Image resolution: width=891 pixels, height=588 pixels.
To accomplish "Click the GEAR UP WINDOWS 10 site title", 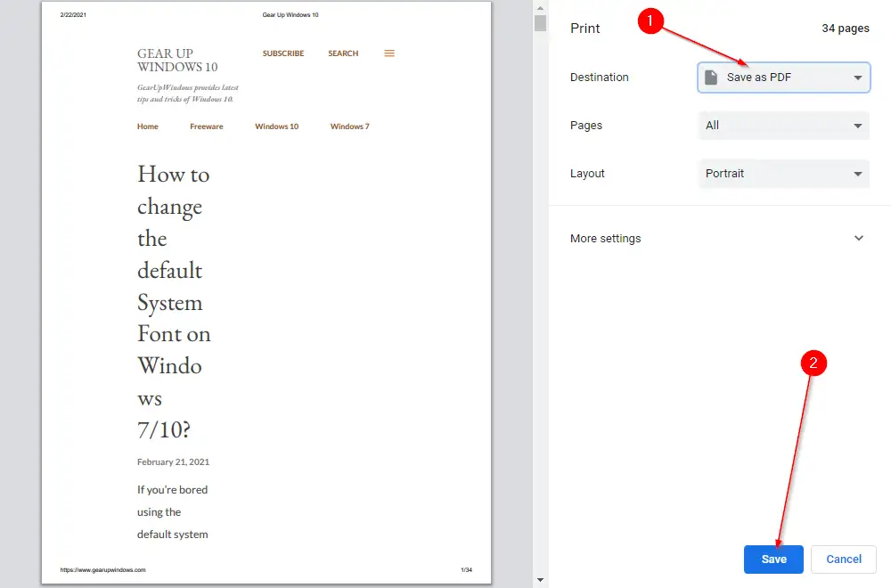I will [177, 61].
